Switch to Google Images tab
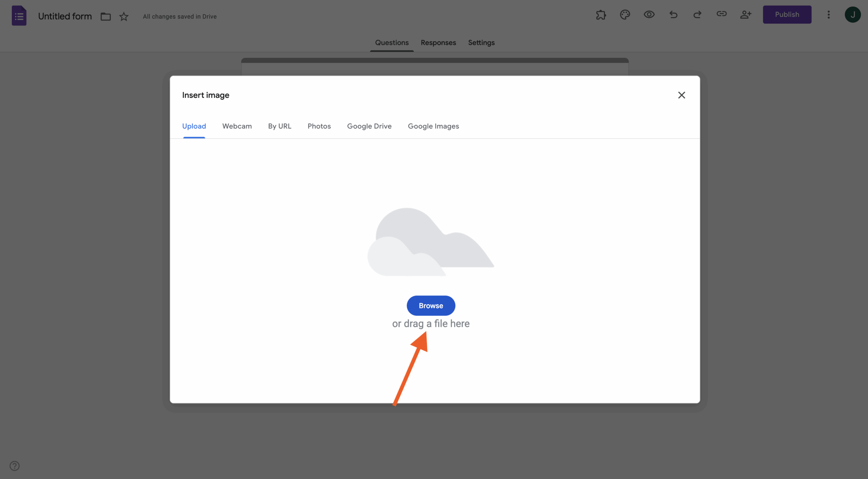The width and height of the screenshot is (868, 479). pyautogui.click(x=433, y=126)
